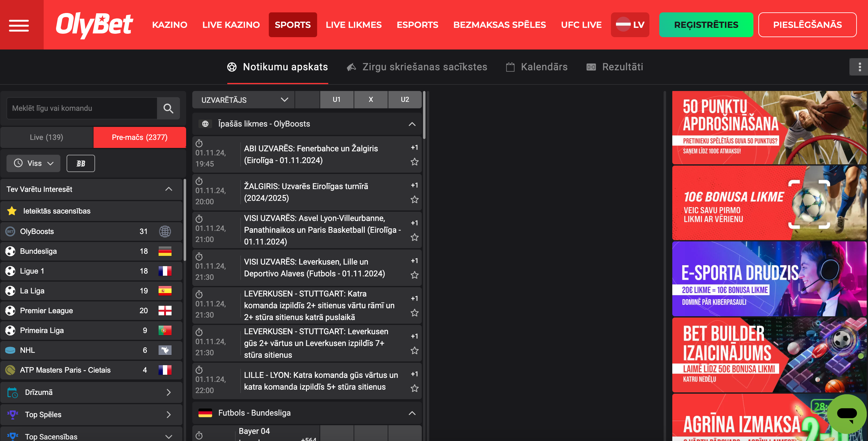Open La Liga league row
This screenshot has height=441, width=868.
91,291
